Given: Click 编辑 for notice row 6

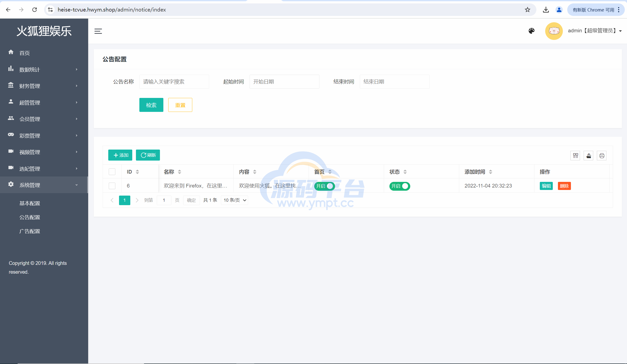Looking at the screenshot, I should click(546, 186).
